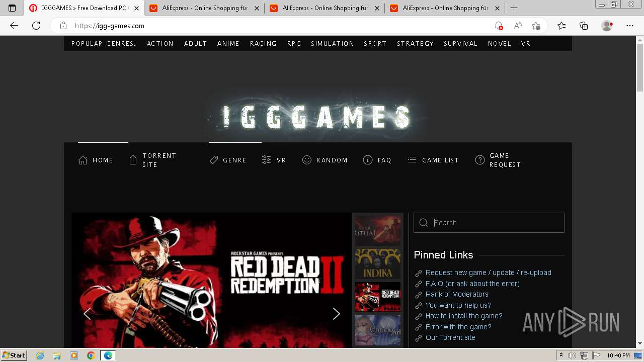This screenshot has width=644, height=362.
Task: Open a new browser tab
Action: (x=514, y=8)
